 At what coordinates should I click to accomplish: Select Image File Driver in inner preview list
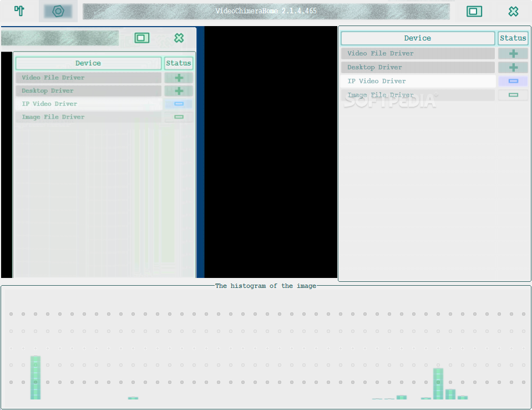point(89,117)
